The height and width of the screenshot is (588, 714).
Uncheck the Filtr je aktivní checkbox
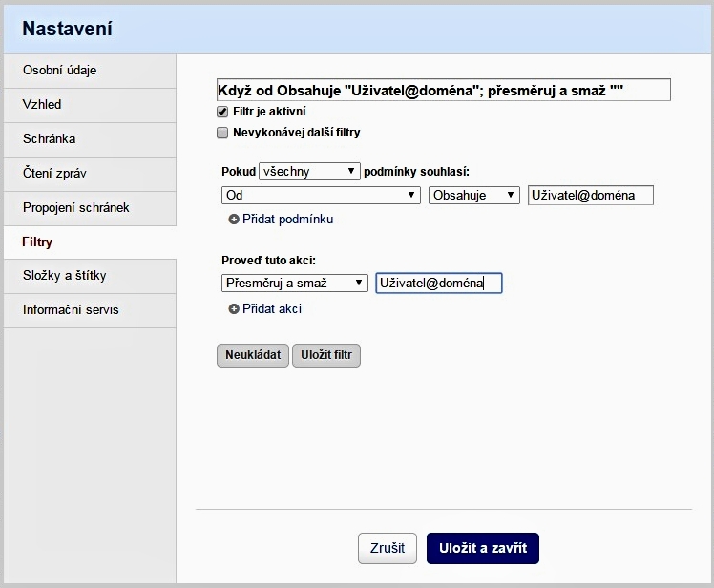tap(223, 112)
